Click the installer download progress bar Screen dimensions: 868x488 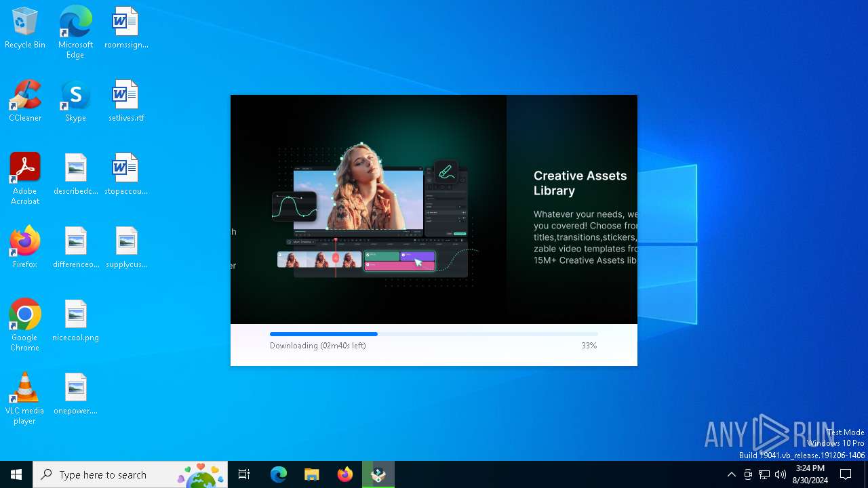click(x=434, y=334)
